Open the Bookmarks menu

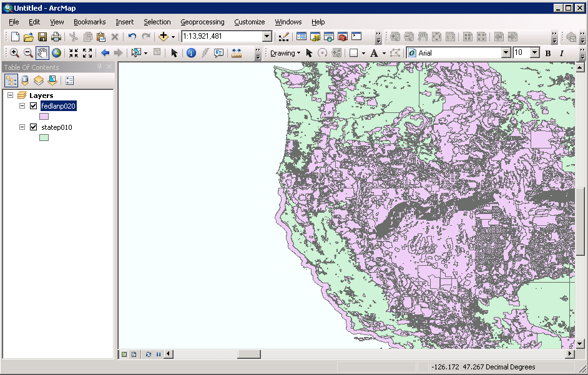[89, 22]
